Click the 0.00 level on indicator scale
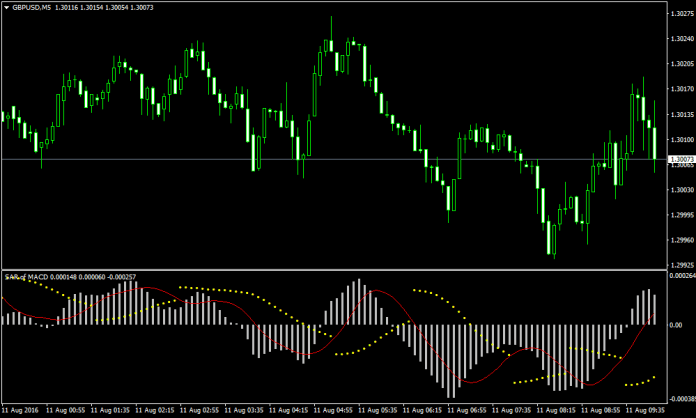Viewport: 696px width, 418px height. [677, 325]
